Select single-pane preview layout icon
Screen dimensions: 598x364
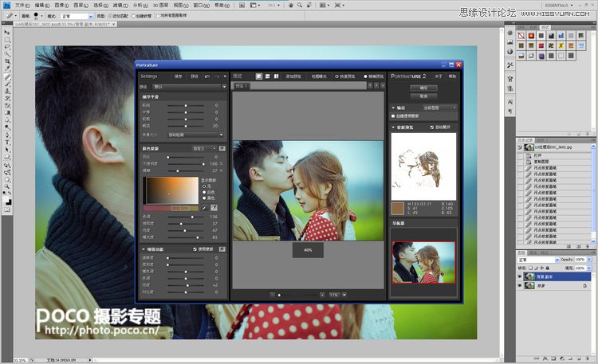pos(259,76)
